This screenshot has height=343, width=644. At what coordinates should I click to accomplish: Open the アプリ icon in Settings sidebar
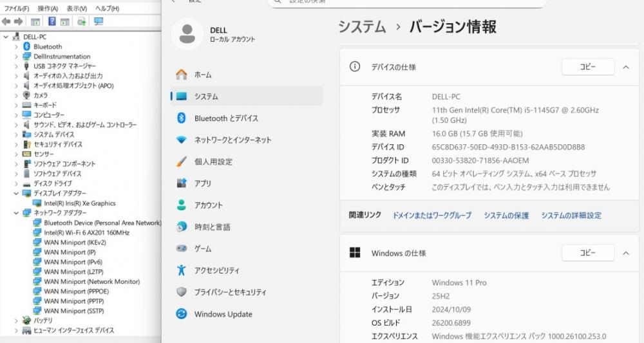click(182, 183)
